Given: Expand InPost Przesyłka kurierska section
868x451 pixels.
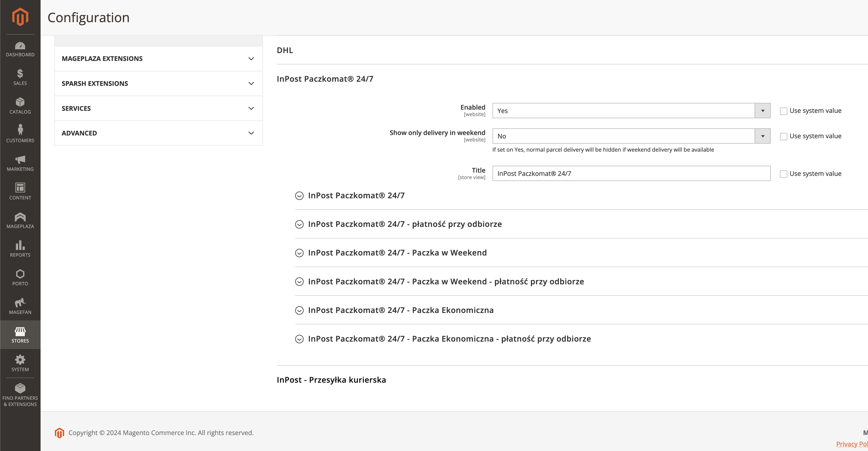Looking at the screenshot, I should pos(331,380).
